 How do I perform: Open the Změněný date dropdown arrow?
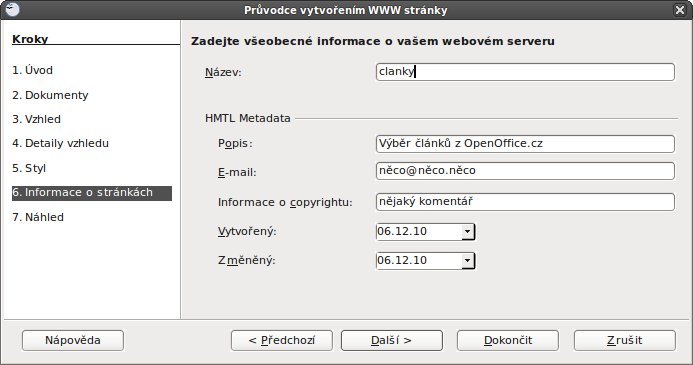tap(468, 261)
